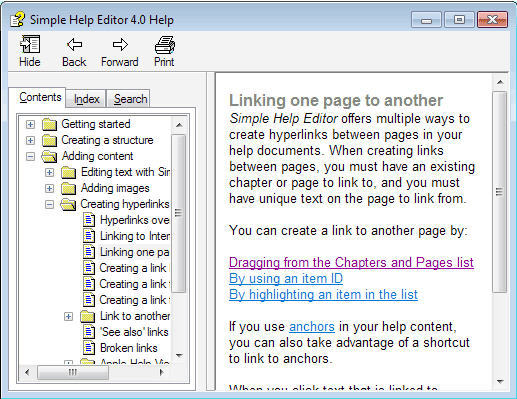517x399 pixels.
Task: Click the Hyperlinks overview page icon
Action: click(x=89, y=220)
